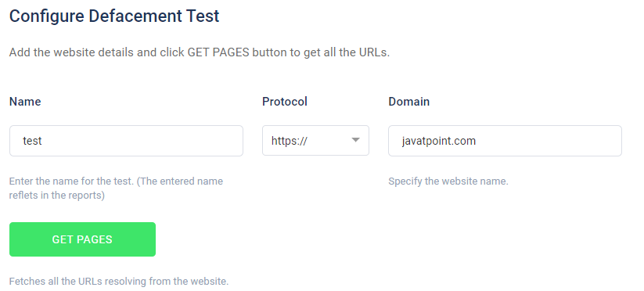The height and width of the screenshot is (291, 644).
Task: Focus the Name input containing test
Action: [126, 141]
